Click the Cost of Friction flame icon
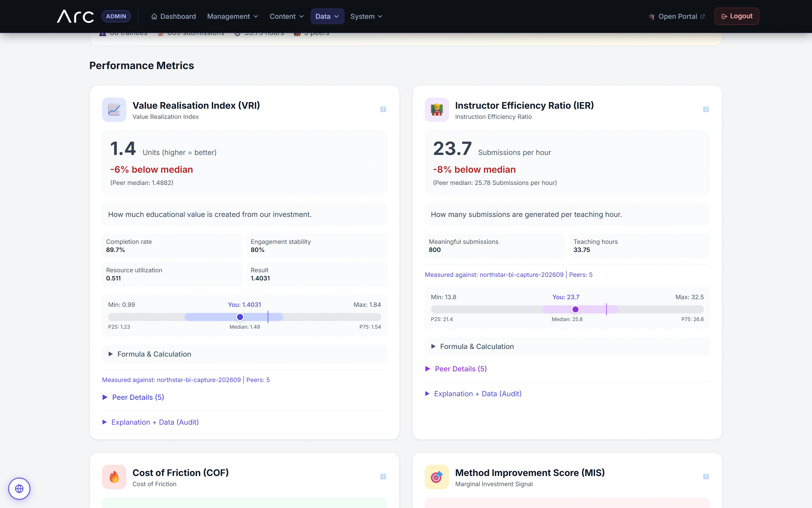Screen dimensions: 812x508 (x=114, y=477)
